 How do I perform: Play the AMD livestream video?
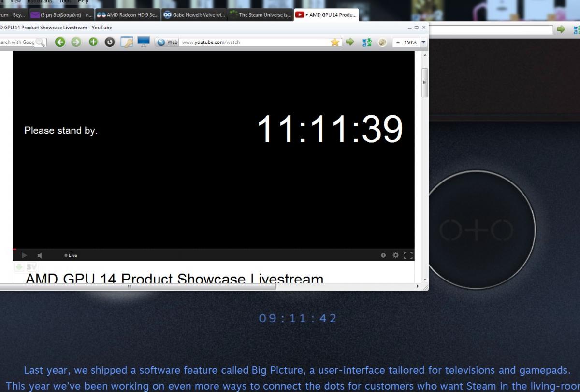(x=25, y=255)
